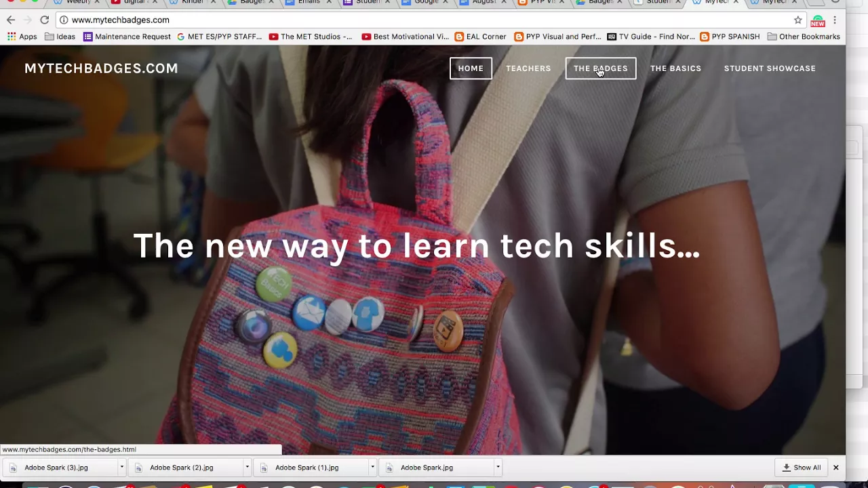Image resolution: width=868 pixels, height=488 pixels.
Task: Open the Ideas bookmark folder
Action: 60,37
